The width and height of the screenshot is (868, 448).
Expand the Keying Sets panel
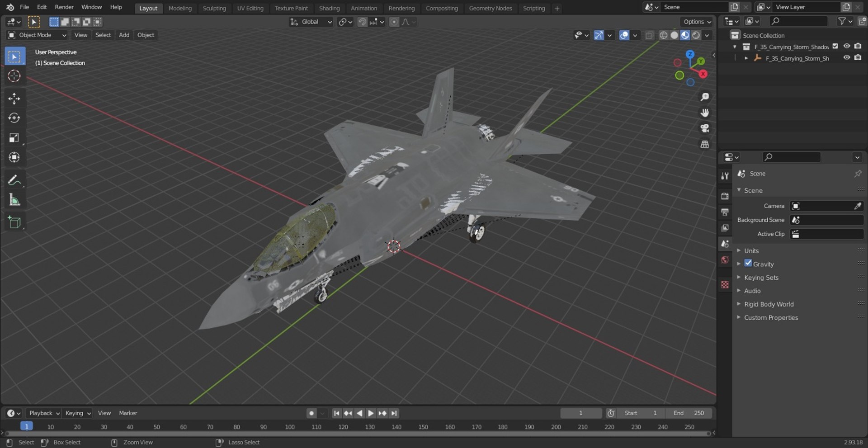point(761,278)
